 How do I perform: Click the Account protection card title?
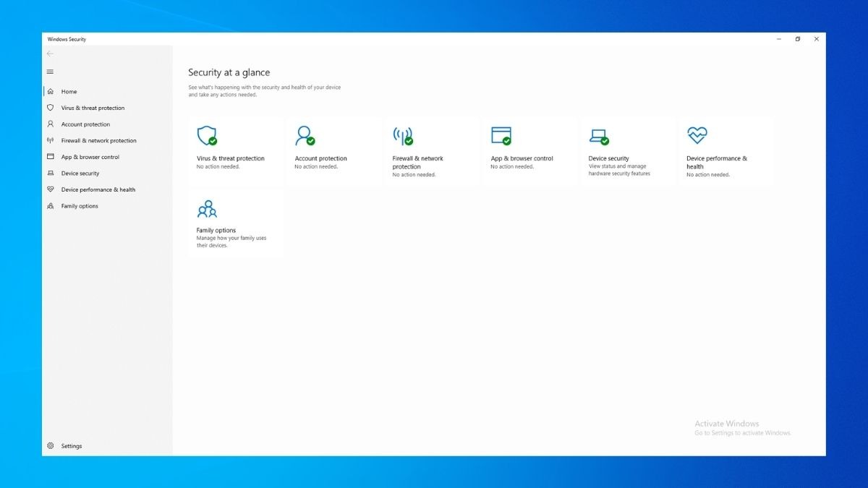point(320,158)
